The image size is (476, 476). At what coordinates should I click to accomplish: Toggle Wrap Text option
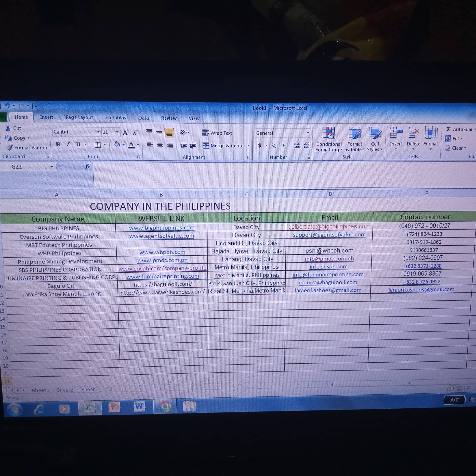[x=217, y=133]
